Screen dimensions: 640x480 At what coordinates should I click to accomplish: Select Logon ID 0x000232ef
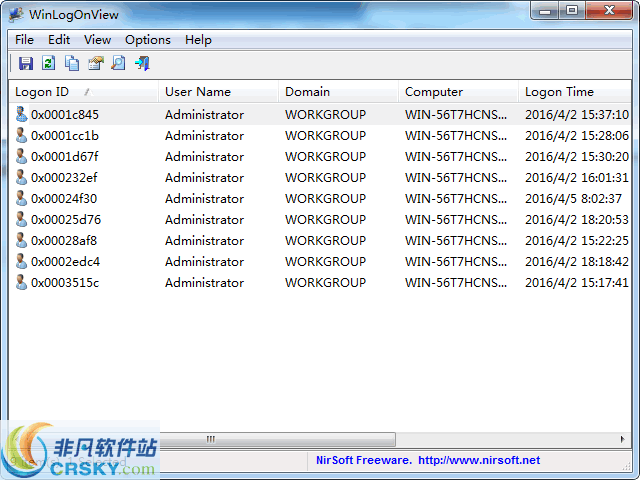(x=64, y=178)
